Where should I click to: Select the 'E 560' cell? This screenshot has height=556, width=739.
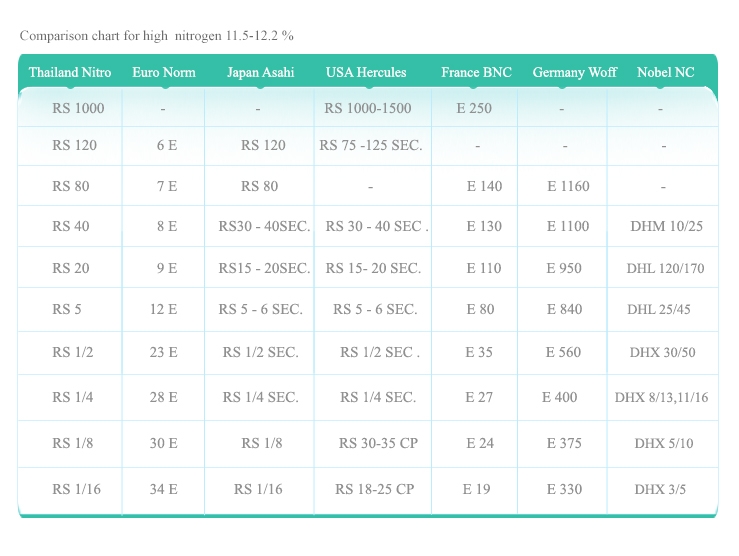[x=563, y=352]
